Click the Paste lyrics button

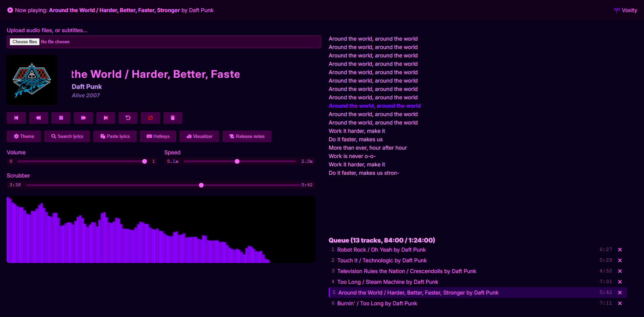tap(115, 136)
